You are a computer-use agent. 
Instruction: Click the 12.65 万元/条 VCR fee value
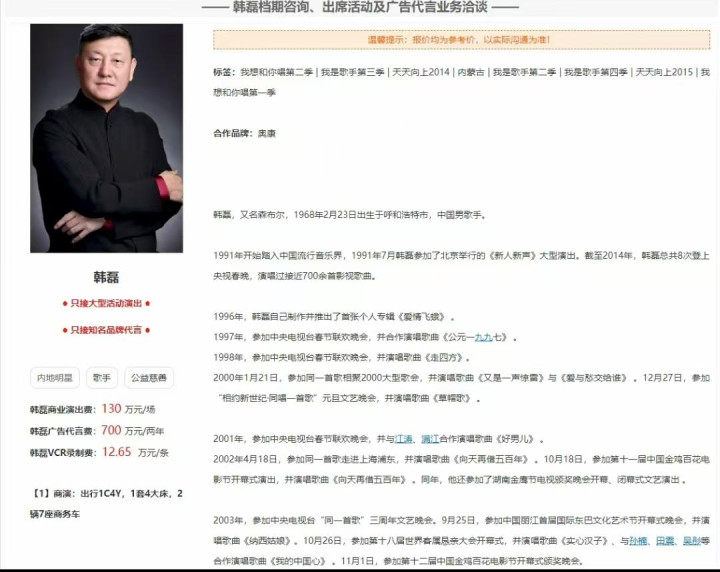click(135, 452)
